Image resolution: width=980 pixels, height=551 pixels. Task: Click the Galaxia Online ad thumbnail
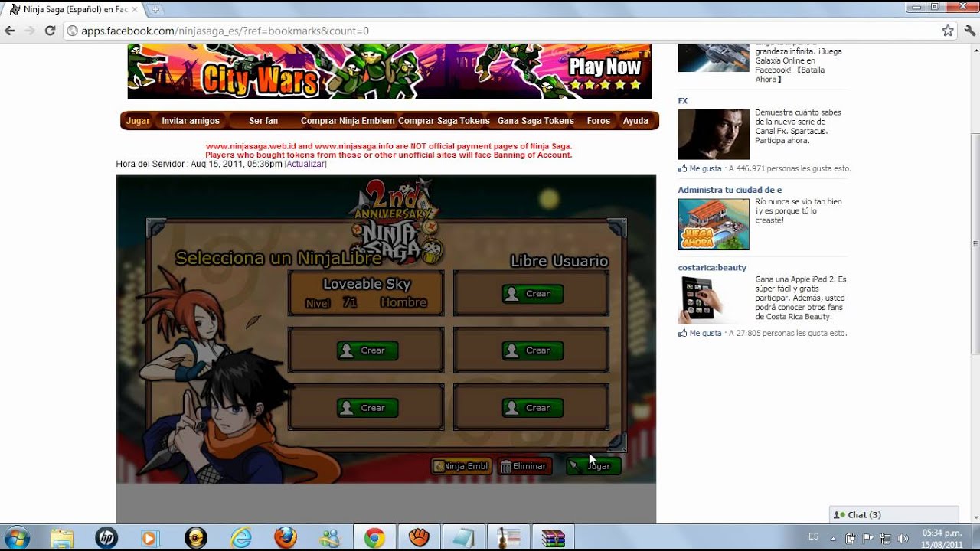(x=714, y=57)
